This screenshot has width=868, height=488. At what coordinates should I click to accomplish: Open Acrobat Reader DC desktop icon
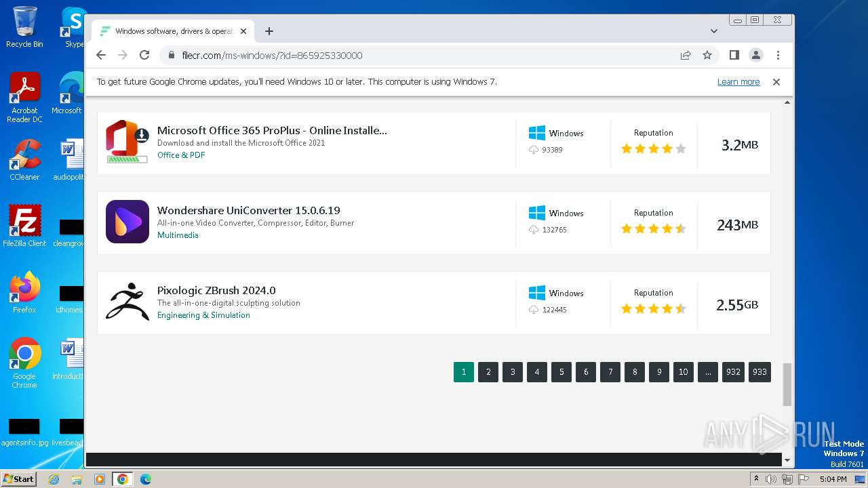[24, 98]
